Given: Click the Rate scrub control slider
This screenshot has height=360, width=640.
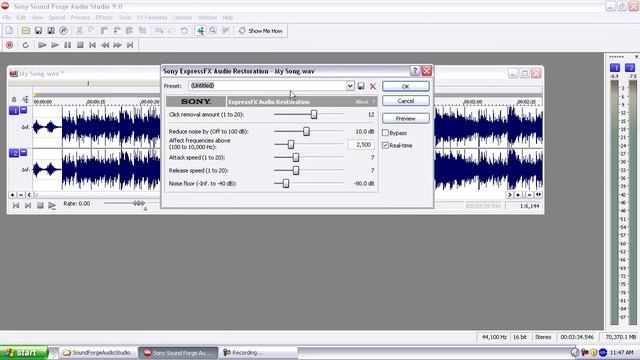Looking at the screenshot, I should click(x=139, y=203).
